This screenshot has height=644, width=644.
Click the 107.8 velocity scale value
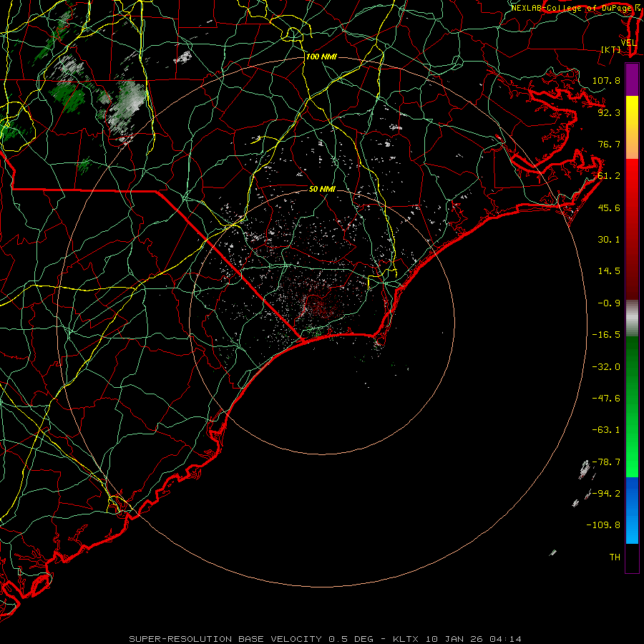tap(606, 80)
